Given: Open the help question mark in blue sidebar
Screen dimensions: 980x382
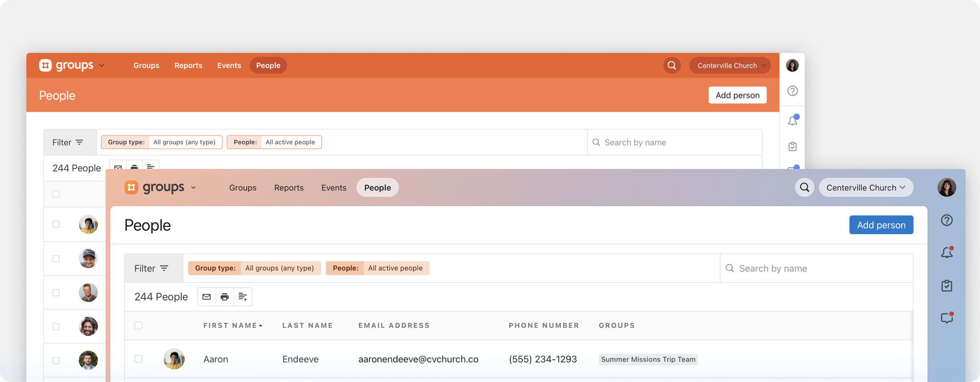Looking at the screenshot, I should coord(947,220).
